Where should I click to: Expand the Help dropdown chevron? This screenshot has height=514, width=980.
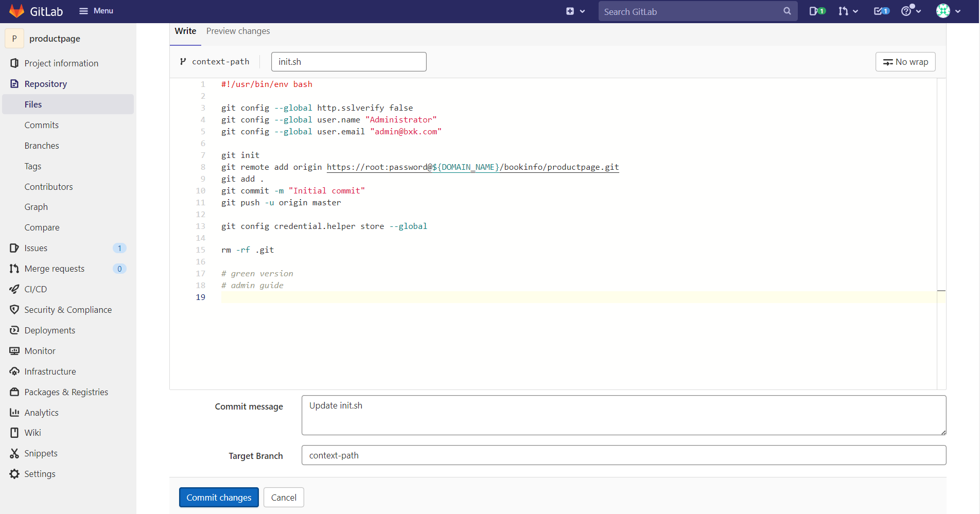(919, 11)
